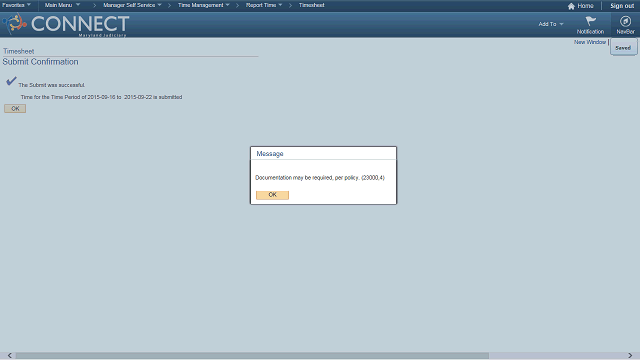Click the Message dialog title

click(270, 153)
